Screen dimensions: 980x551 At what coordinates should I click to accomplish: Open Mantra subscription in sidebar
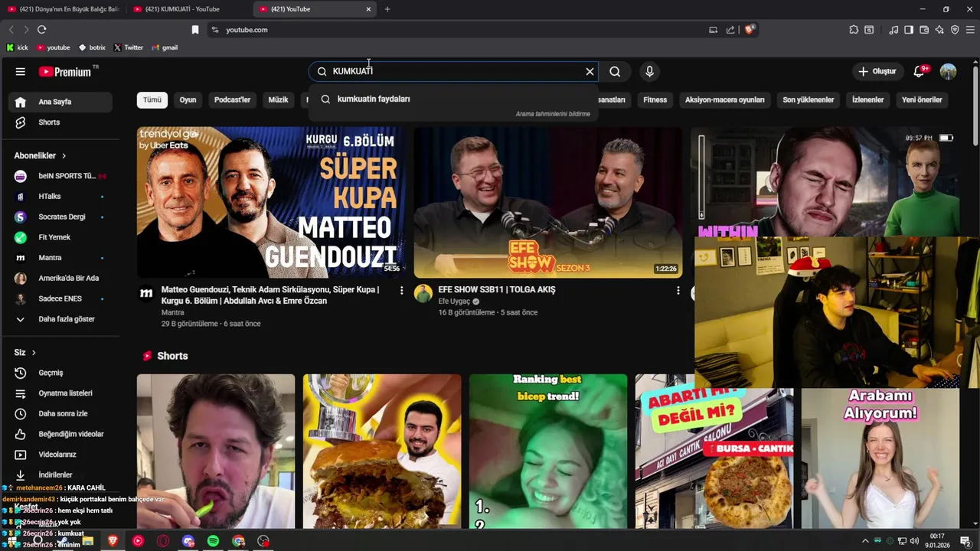click(x=60, y=258)
